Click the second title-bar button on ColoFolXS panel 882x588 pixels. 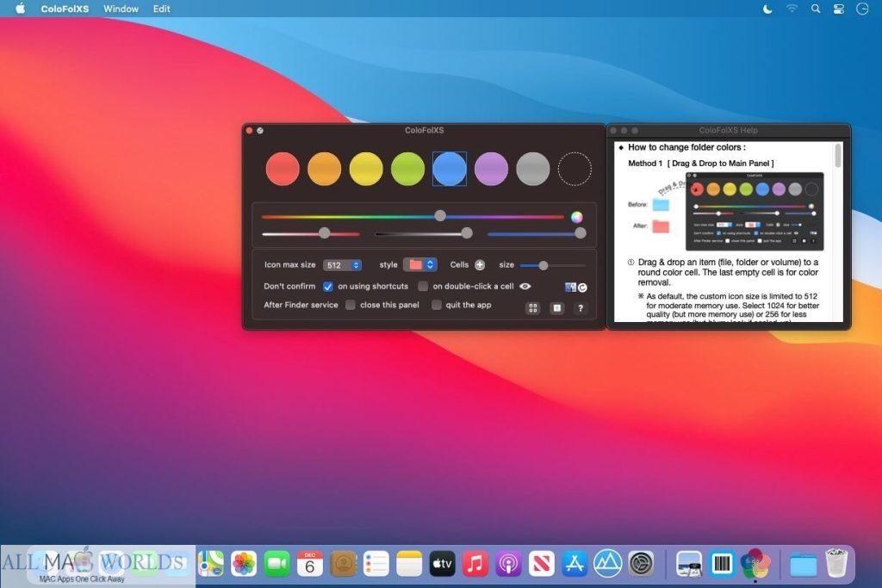point(260,130)
